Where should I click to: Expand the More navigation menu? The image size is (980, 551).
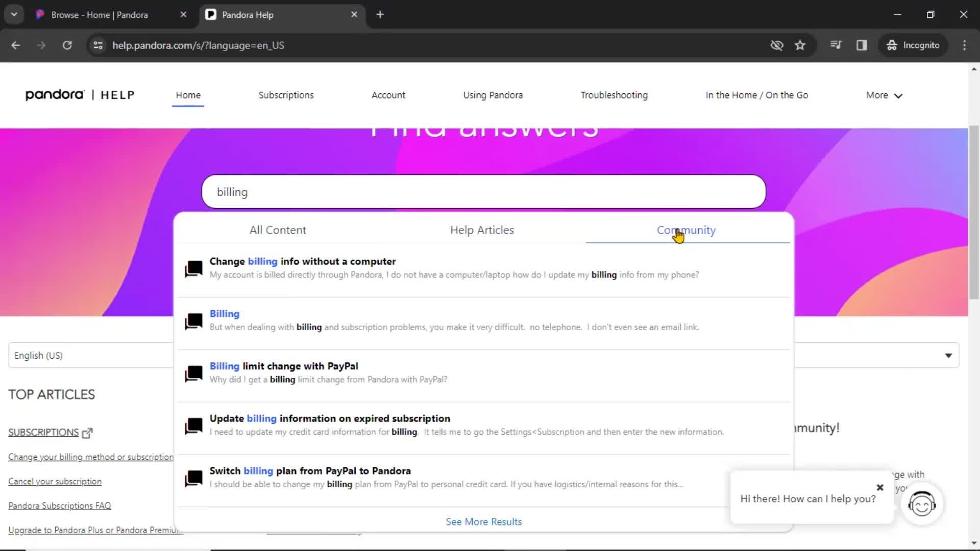coord(884,95)
